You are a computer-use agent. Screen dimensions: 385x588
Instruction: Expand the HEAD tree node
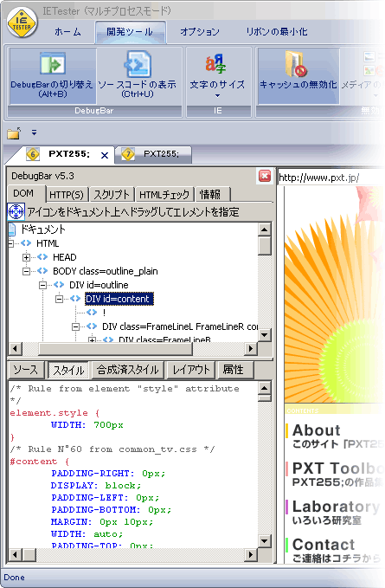26,257
